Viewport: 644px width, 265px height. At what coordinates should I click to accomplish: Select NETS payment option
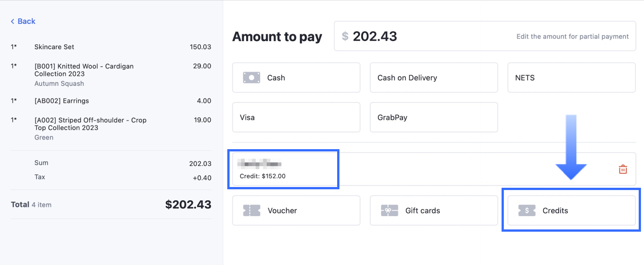tap(571, 78)
